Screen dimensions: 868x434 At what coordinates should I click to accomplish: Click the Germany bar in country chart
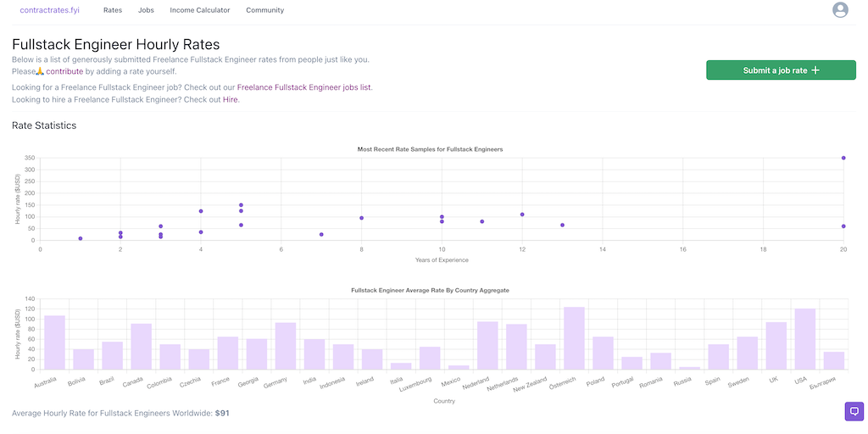click(286, 346)
